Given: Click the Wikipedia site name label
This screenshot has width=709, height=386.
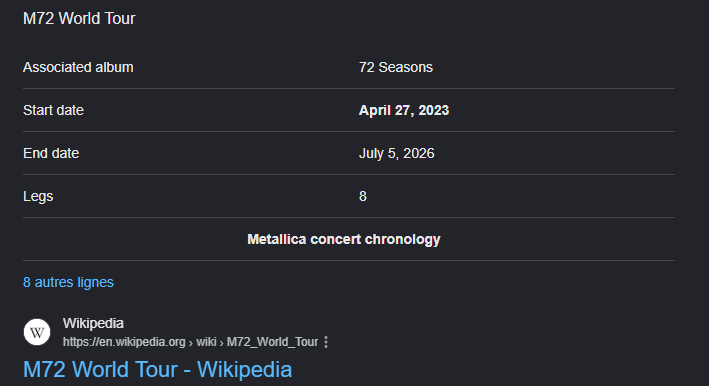Looking at the screenshot, I should 93,323.
